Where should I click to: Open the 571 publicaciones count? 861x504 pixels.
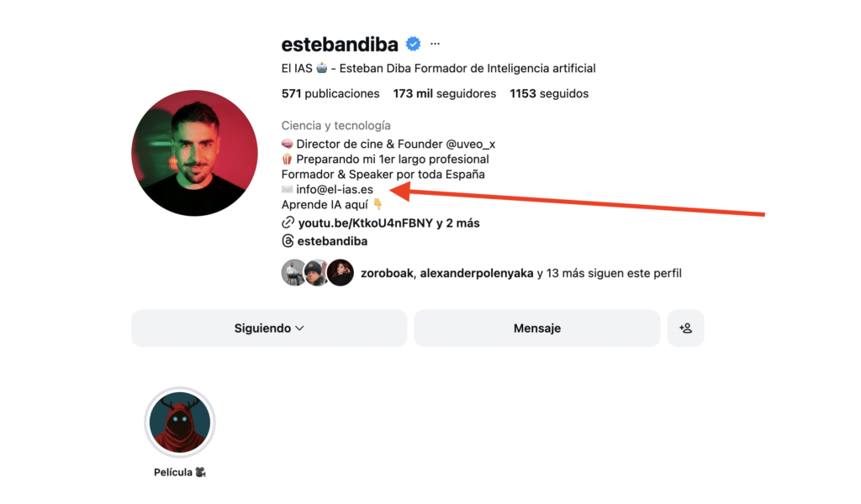pyautogui.click(x=330, y=94)
